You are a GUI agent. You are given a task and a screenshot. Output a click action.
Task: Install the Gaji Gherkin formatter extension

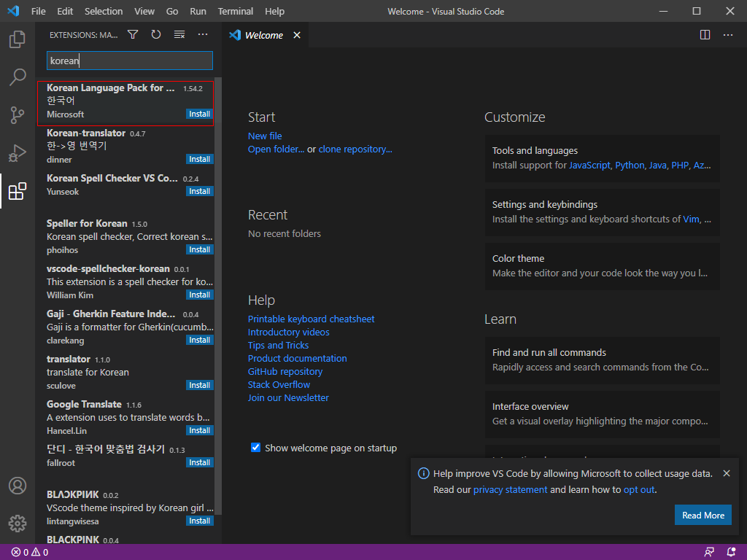tap(199, 340)
